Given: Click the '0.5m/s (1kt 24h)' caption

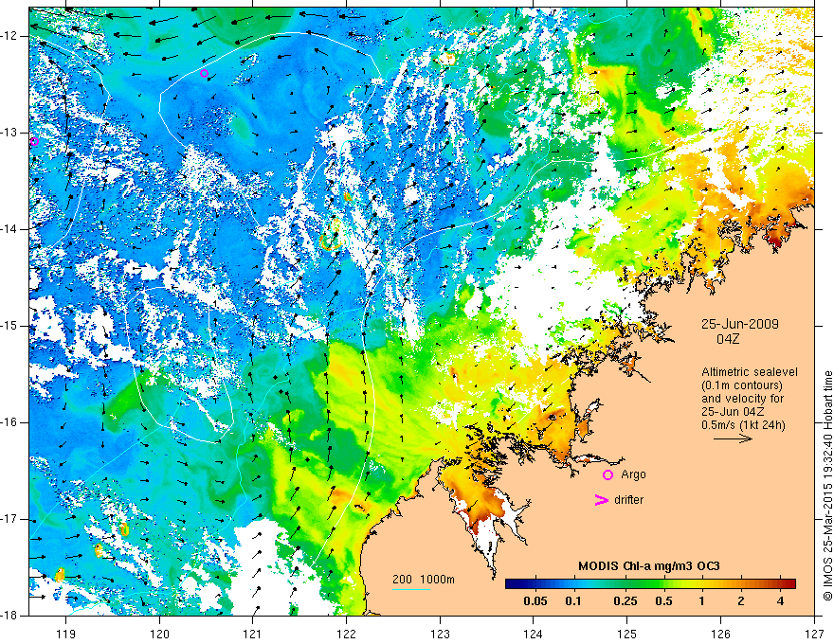Looking at the screenshot, I should coord(743,425).
